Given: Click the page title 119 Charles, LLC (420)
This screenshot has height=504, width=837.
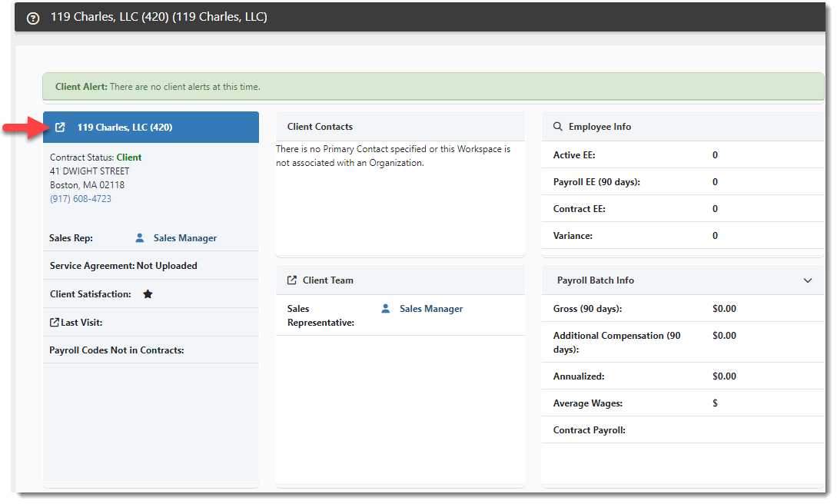Looking at the screenshot, I should (159, 17).
